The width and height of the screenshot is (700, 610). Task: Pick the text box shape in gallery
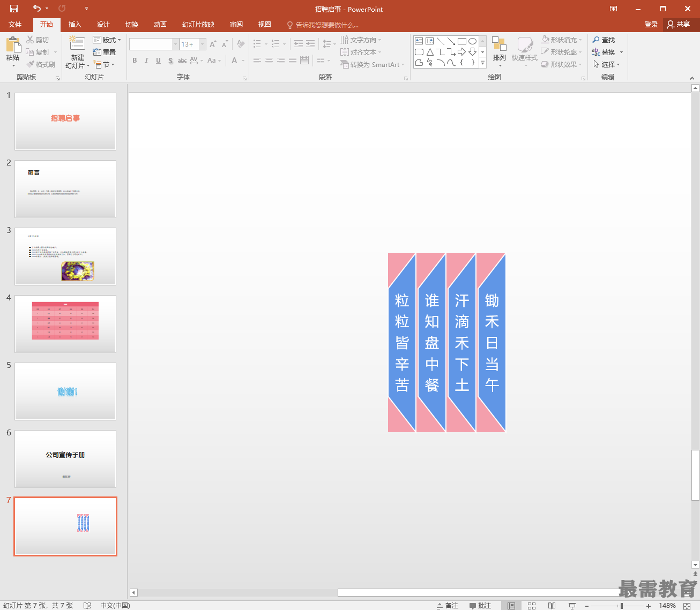coord(419,41)
